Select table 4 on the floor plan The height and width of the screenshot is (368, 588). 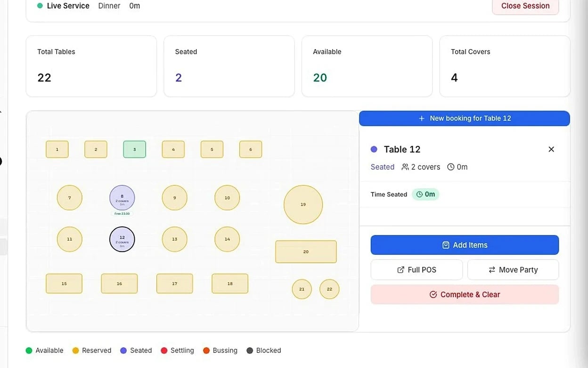click(x=173, y=150)
